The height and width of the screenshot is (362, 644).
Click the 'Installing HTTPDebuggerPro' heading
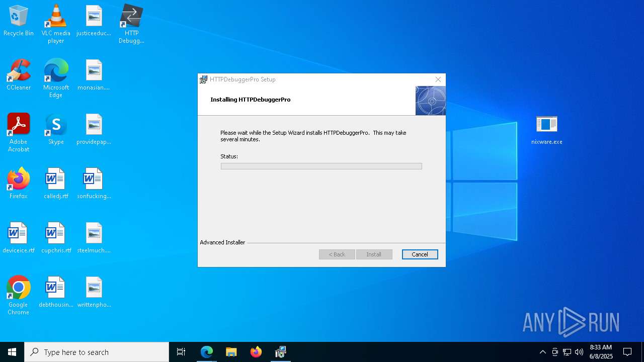[251, 100]
